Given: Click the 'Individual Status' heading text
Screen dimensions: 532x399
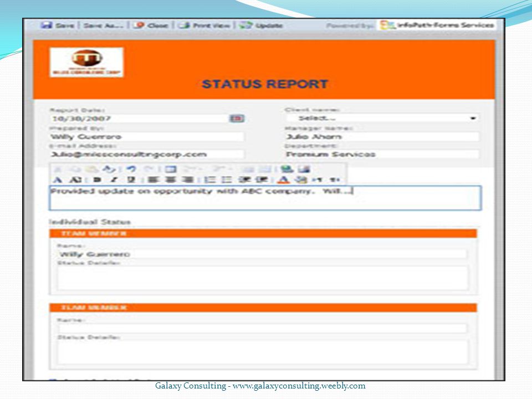Looking at the screenshot, I should (x=90, y=222).
